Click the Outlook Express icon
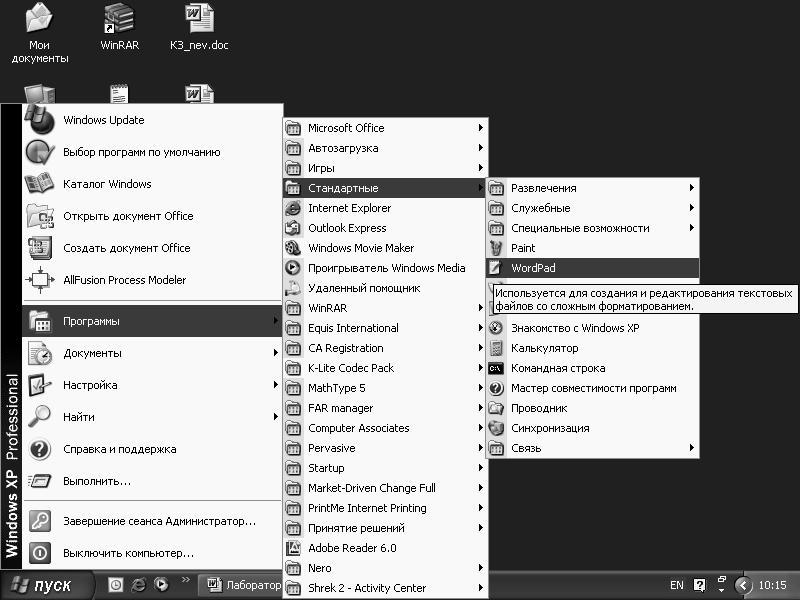 point(293,228)
